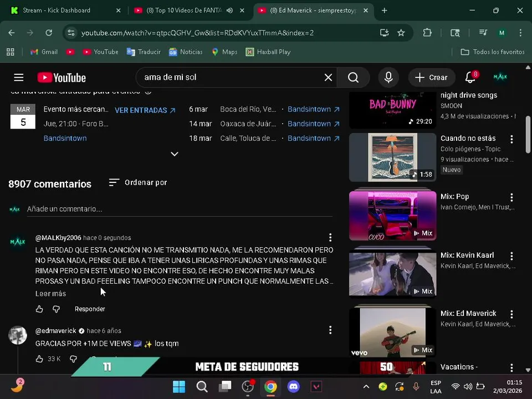The width and height of the screenshot is (532, 399).
Task: Open options for MALKby2006 comment
Action: pos(330,238)
